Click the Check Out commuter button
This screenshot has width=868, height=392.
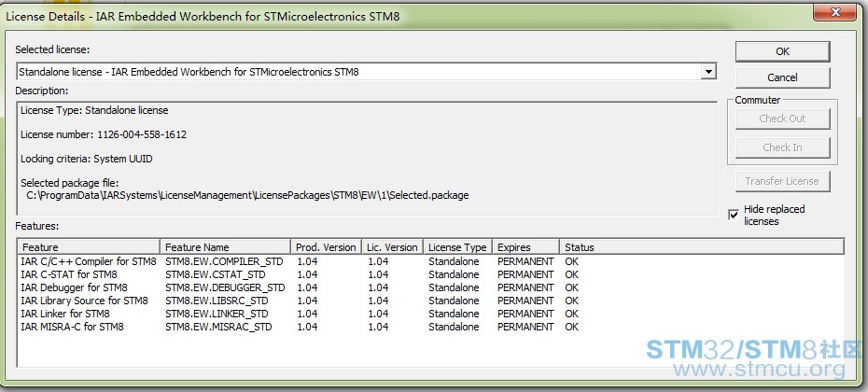(x=782, y=119)
